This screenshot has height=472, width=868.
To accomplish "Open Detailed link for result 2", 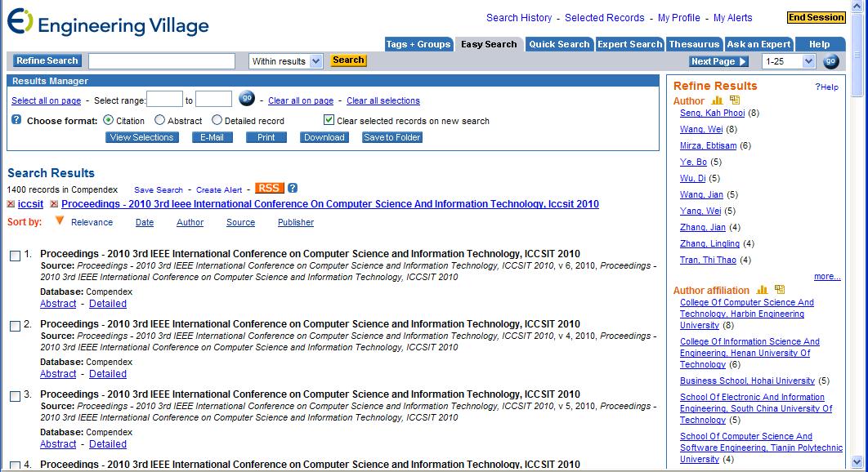I will coord(108,374).
